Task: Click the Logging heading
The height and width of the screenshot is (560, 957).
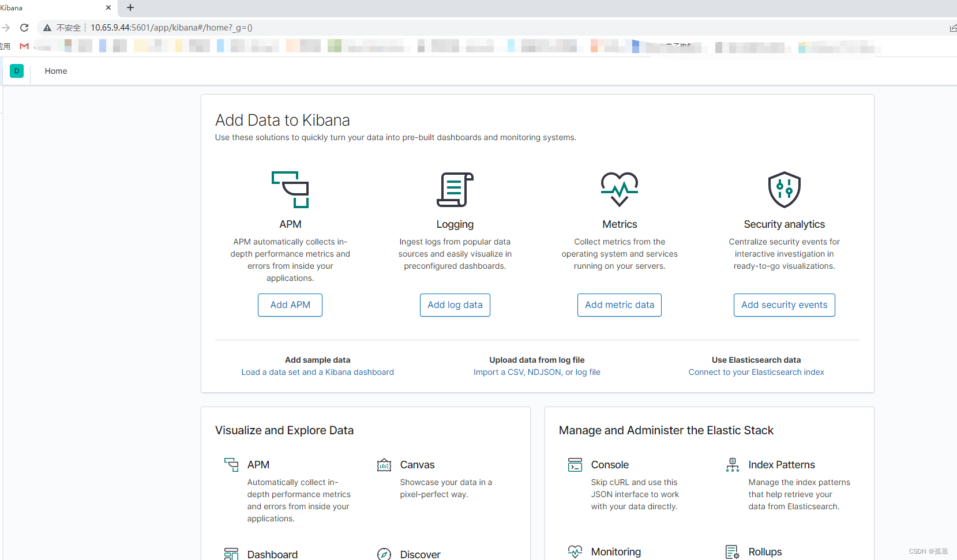Action: (x=455, y=224)
